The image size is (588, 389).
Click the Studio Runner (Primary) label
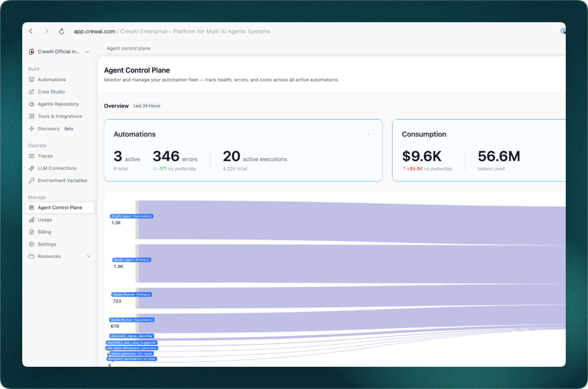132,295
